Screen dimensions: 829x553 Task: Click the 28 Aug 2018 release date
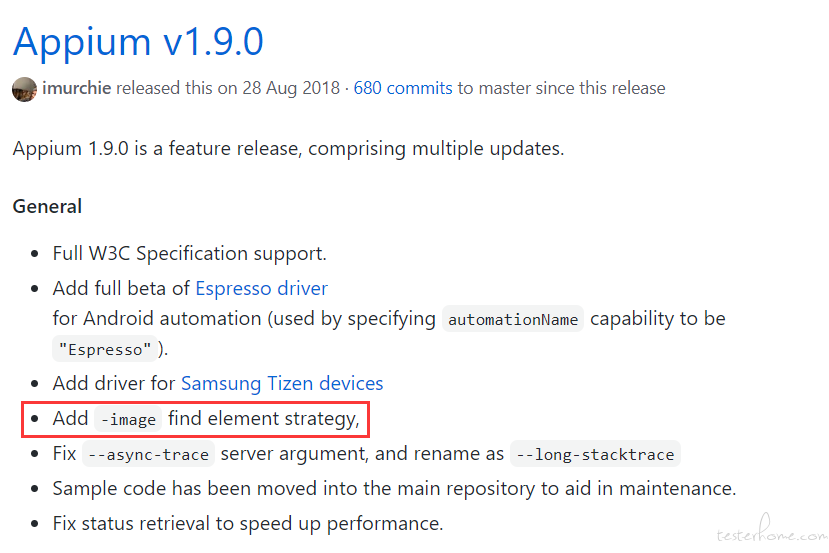coord(291,88)
